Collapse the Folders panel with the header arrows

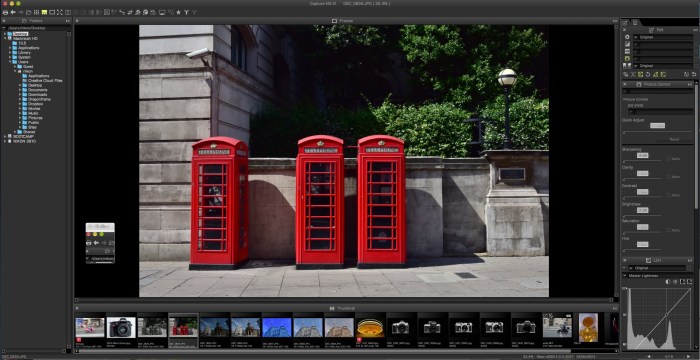pyautogui.click(x=68, y=21)
